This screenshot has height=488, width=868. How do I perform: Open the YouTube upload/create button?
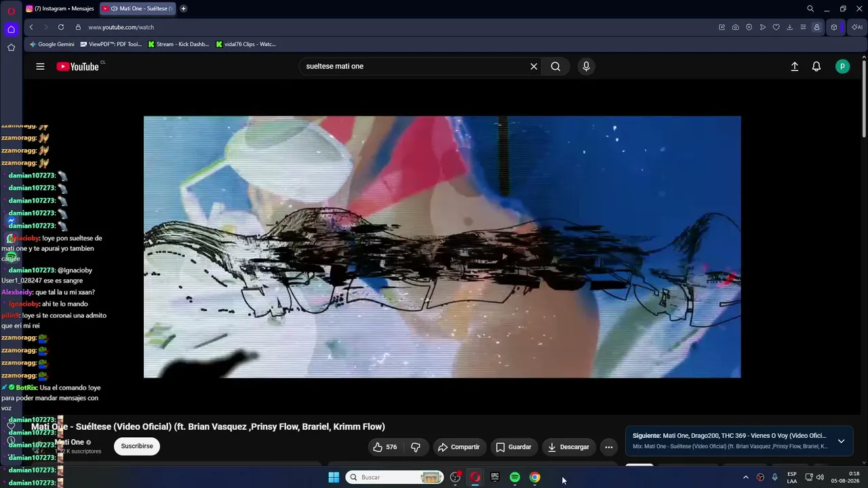coord(795,66)
